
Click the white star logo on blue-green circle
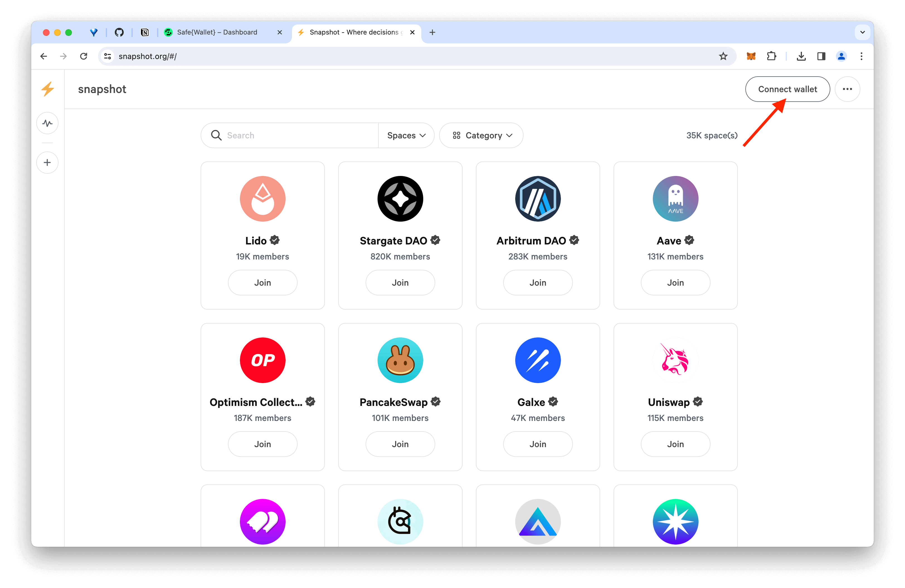coord(676,521)
